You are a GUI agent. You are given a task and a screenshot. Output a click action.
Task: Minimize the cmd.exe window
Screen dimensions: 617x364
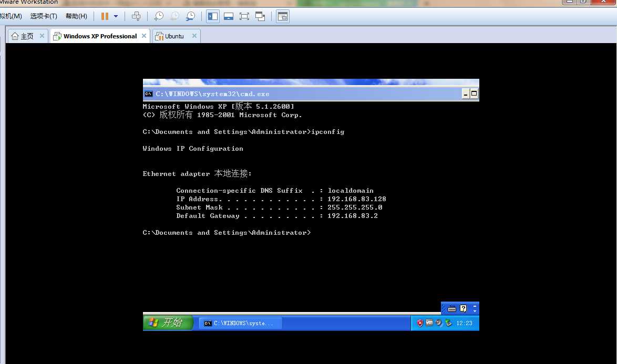pos(466,93)
